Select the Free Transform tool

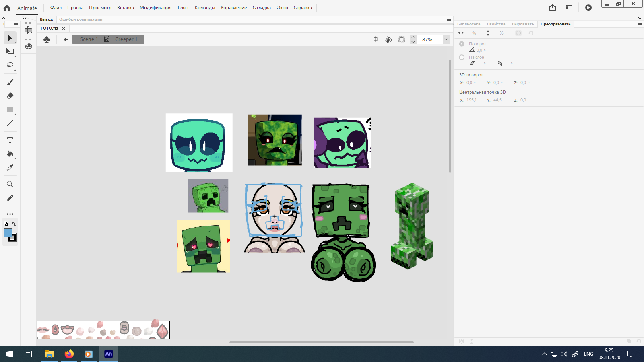tap(10, 51)
